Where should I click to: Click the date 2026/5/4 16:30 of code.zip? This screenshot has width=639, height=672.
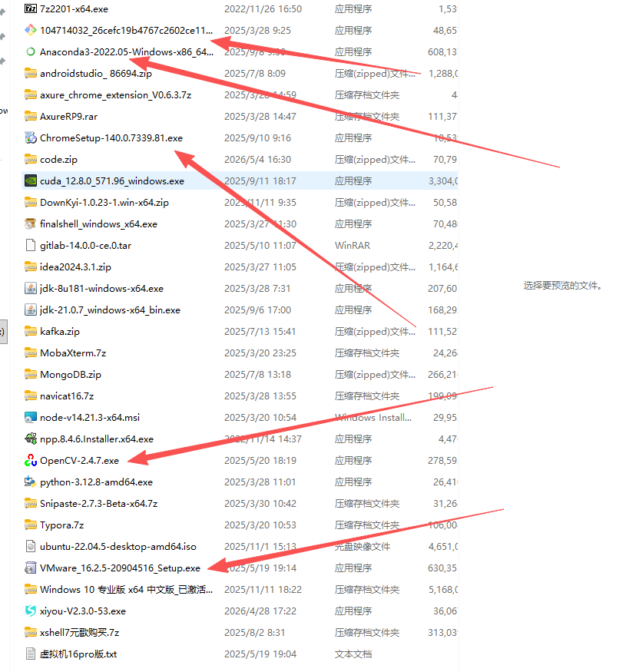[x=257, y=160]
